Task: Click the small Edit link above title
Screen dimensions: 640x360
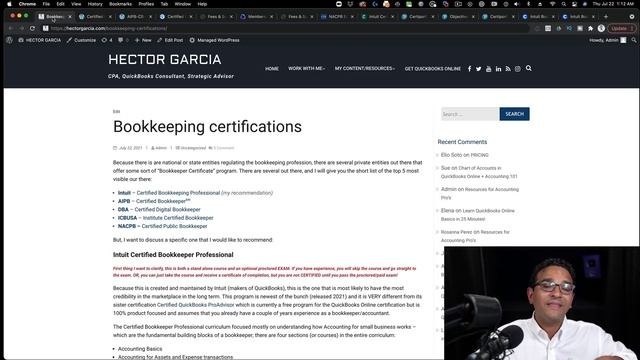Action: (116, 111)
